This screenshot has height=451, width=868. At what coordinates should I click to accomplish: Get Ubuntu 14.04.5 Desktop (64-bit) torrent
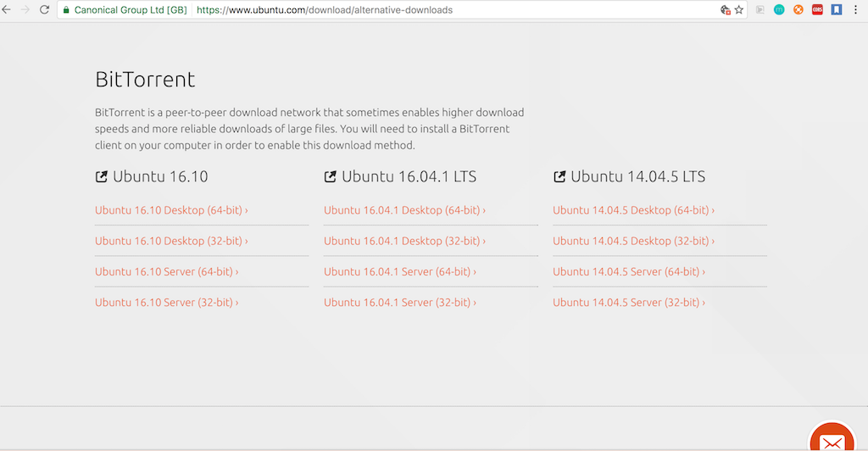[633, 210]
